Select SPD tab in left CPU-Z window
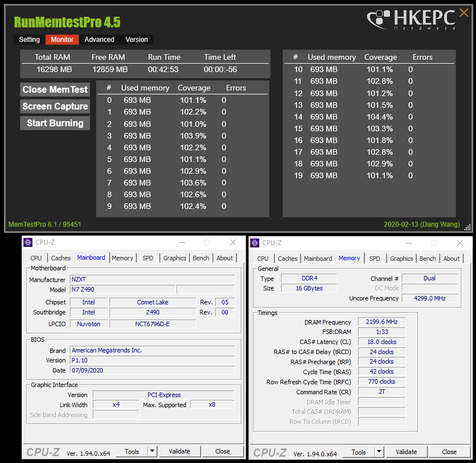Viewport: 476px width, 463px height. (x=148, y=258)
